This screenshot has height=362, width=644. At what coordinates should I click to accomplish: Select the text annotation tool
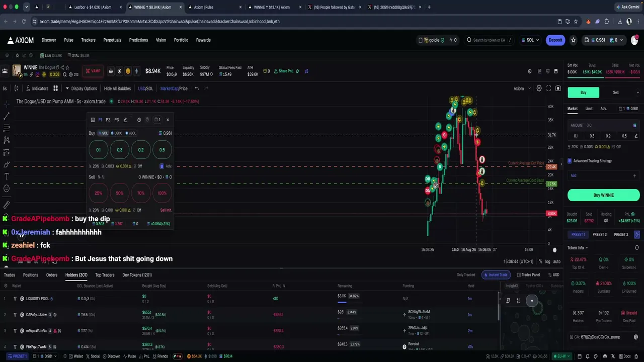pyautogui.click(x=7, y=176)
